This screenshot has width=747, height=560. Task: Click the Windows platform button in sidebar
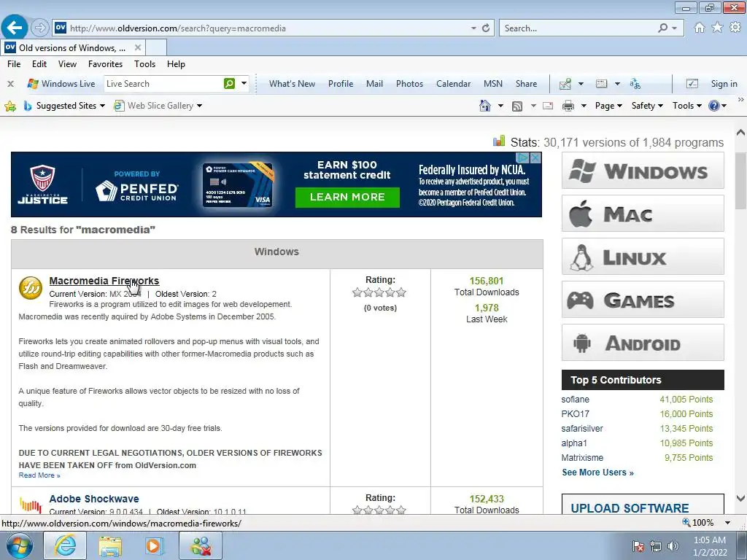pyautogui.click(x=643, y=171)
